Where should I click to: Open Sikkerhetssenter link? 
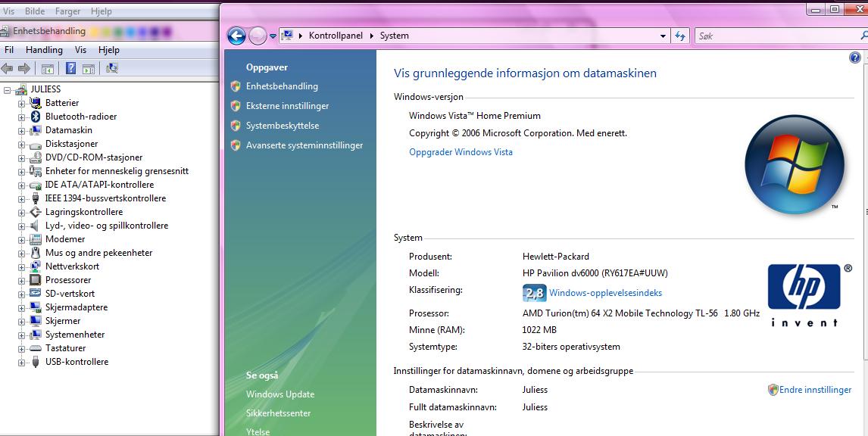279,413
